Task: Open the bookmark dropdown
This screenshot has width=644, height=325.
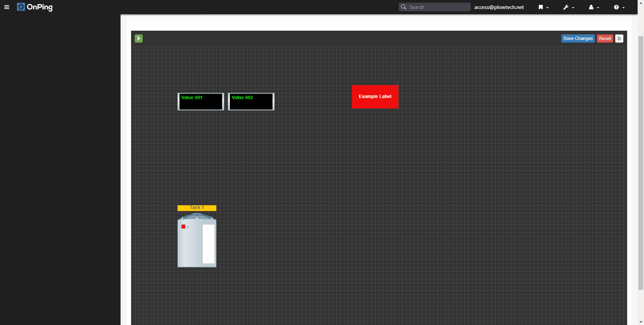Action: [x=543, y=7]
